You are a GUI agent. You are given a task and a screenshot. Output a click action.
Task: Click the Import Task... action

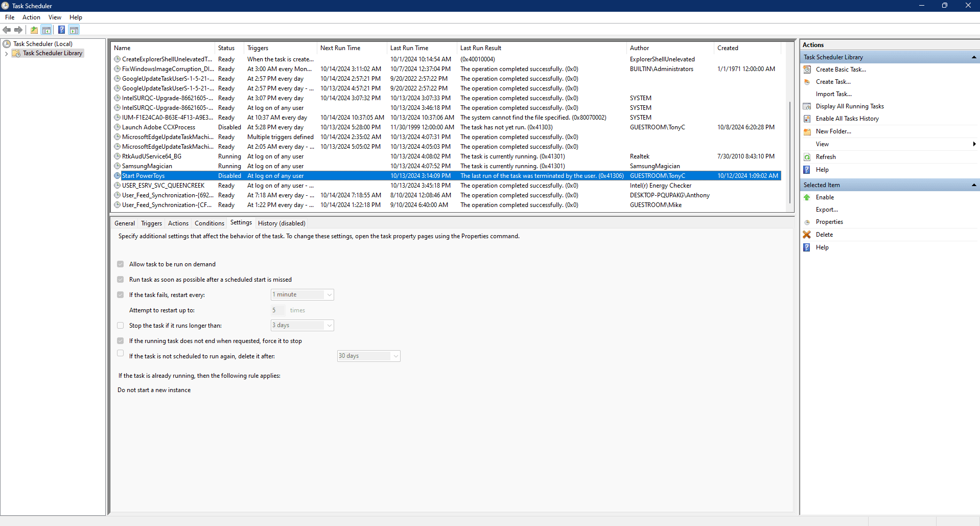[x=834, y=94]
